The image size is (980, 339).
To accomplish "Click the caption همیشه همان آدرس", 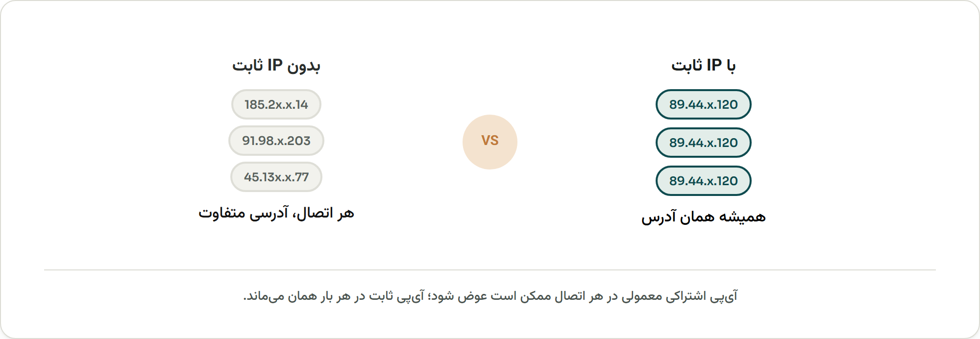I will click(704, 217).
